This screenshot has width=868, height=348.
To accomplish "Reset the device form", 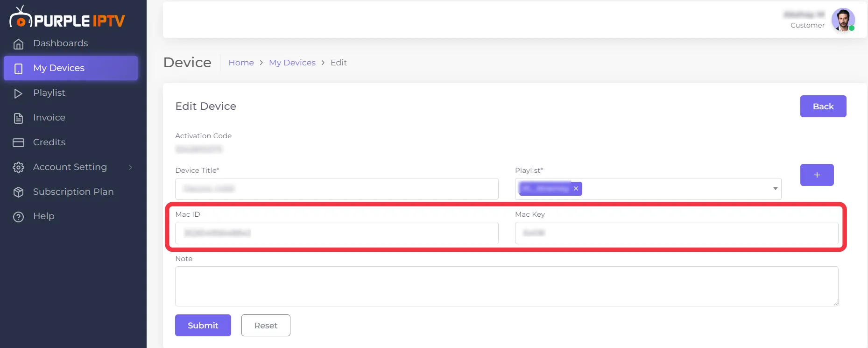I will 266,326.
